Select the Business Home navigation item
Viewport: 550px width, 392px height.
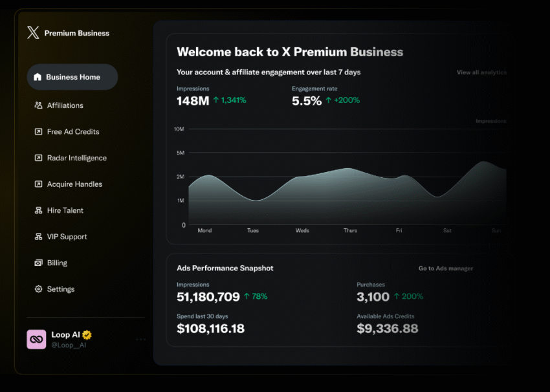pyautogui.click(x=72, y=77)
